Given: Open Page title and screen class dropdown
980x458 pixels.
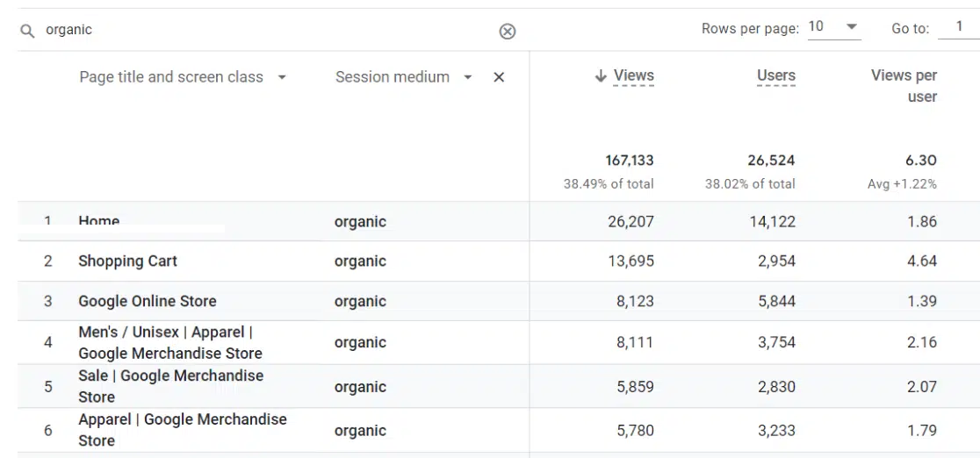Looking at the screenshot, I should [x=282, y=77].
